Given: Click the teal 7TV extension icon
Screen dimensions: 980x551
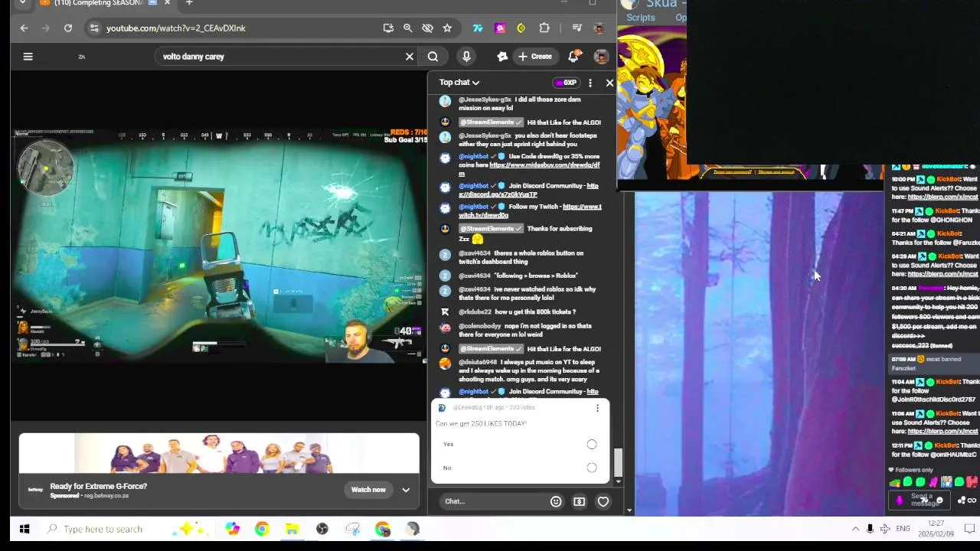Looking at the screenshot, I should click(478, 28).
